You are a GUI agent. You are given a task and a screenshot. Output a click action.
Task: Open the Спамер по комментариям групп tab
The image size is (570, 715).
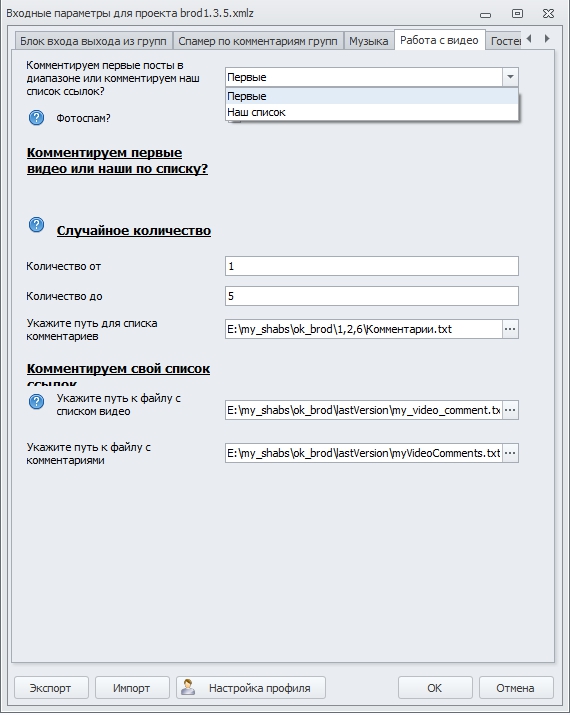tap(258, 41)
